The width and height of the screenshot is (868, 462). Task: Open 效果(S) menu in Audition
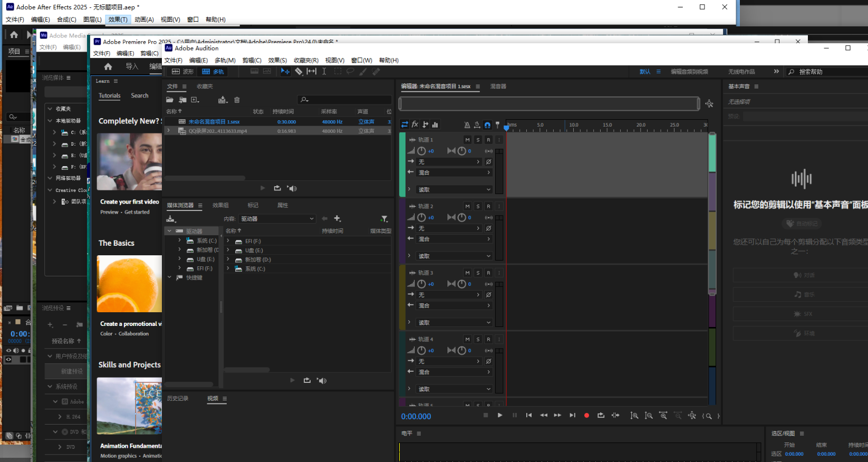point(277,60)
